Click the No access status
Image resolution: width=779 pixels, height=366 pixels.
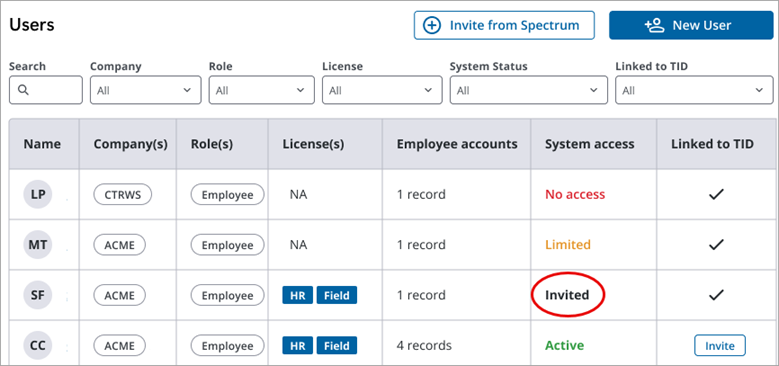pyautogui.click(x=575, y=195)
